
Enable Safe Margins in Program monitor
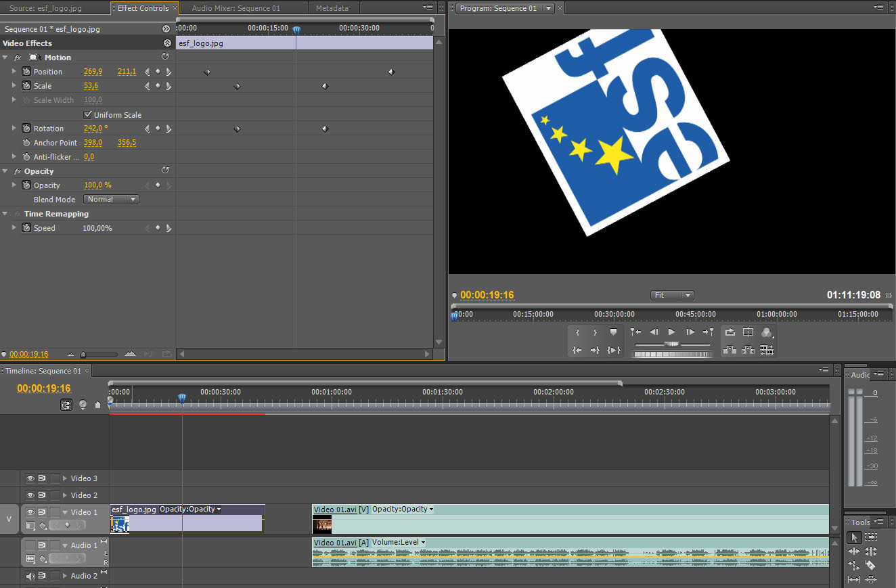coord(748,332)
